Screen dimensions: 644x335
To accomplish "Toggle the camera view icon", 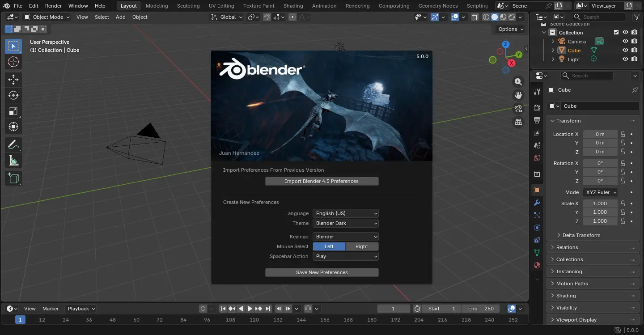I will (x=518, y=109).
